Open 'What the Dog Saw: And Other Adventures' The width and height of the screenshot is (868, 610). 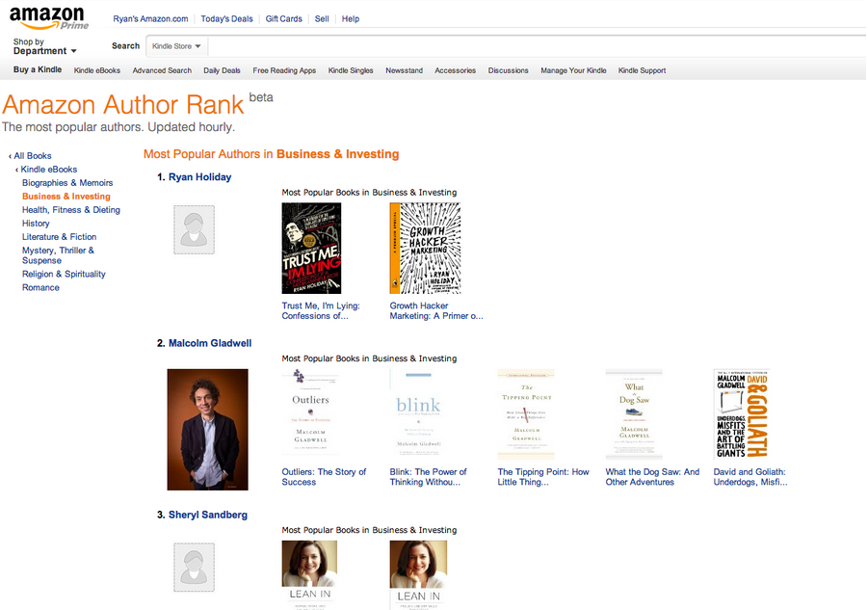coord(652,477)
